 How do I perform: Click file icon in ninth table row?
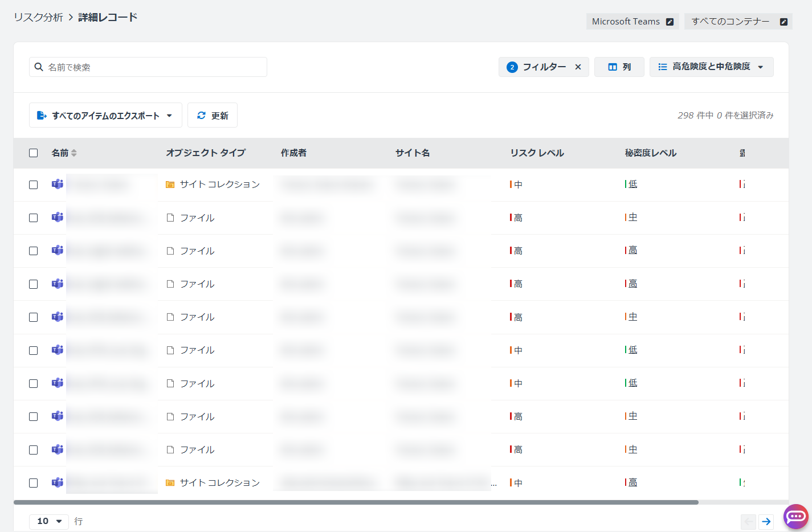(x=170, y=449)
